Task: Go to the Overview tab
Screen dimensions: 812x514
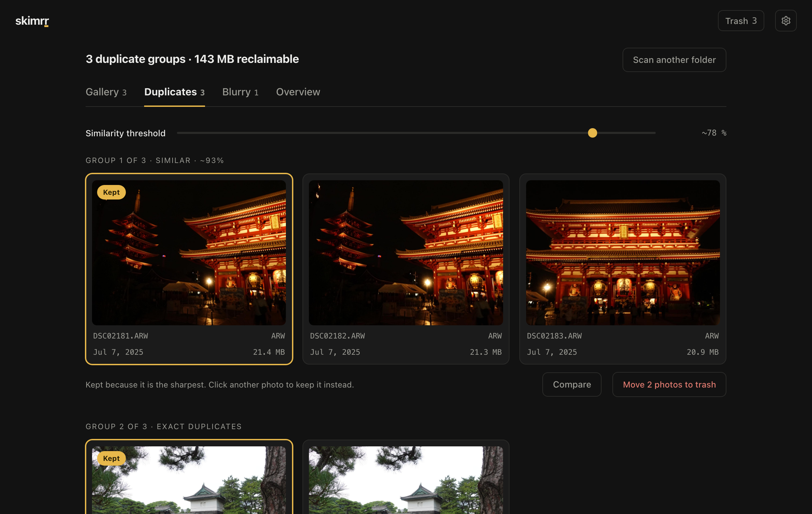Action: tap(298, 92)
